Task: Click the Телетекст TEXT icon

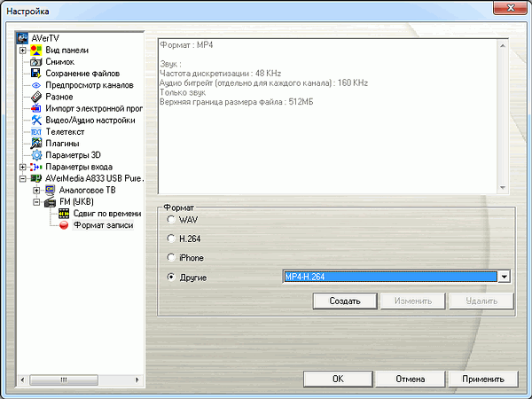Action: 36,131
